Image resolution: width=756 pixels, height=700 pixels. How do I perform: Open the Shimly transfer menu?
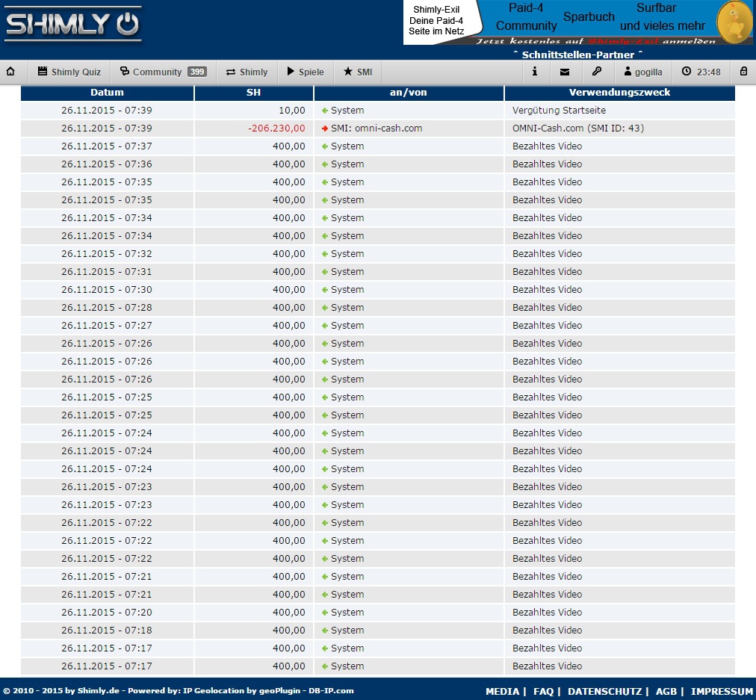point(247,72)
